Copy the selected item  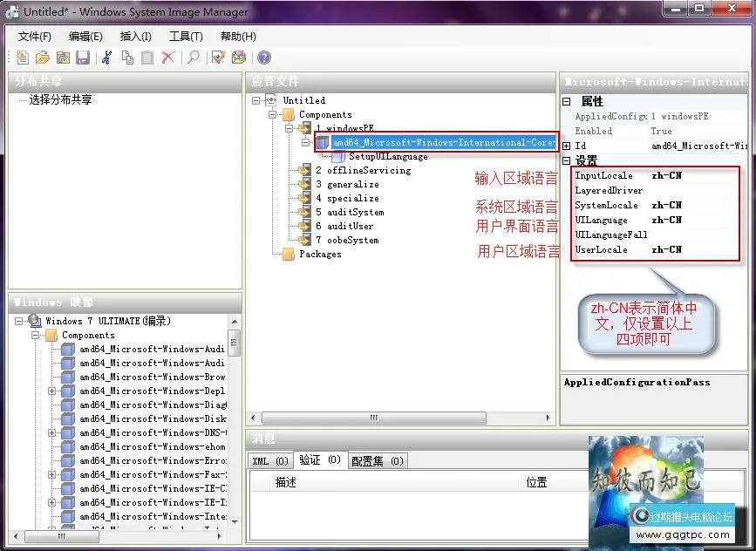pyautogui.click(x=126, y=57)
